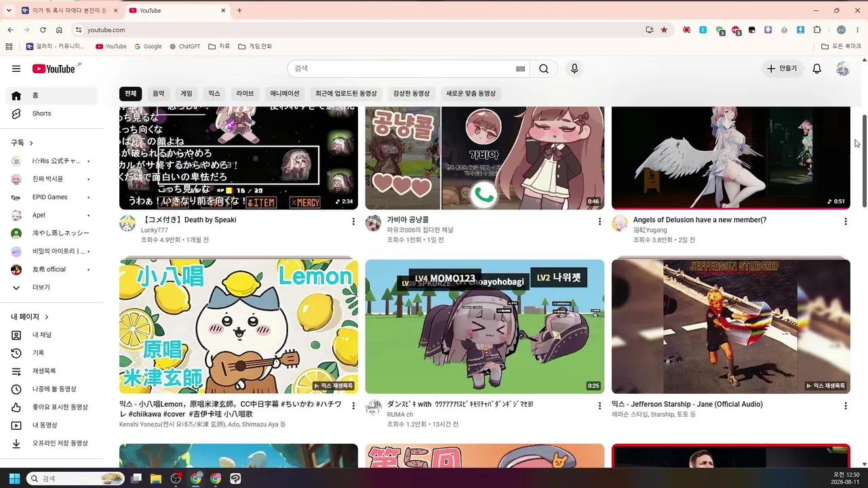Open 기록 history in the sidebar
Screen dimensions: 868x488
[x=52, y=353]
